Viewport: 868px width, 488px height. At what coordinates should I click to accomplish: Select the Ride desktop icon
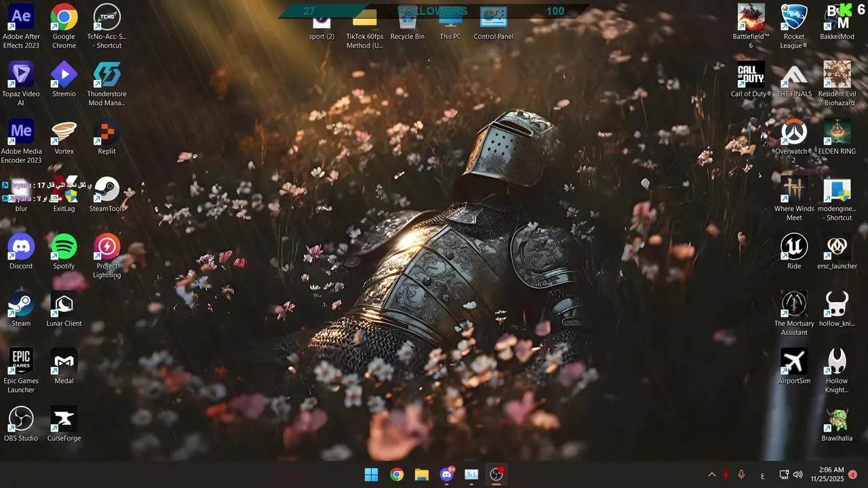tap(793, 252)
